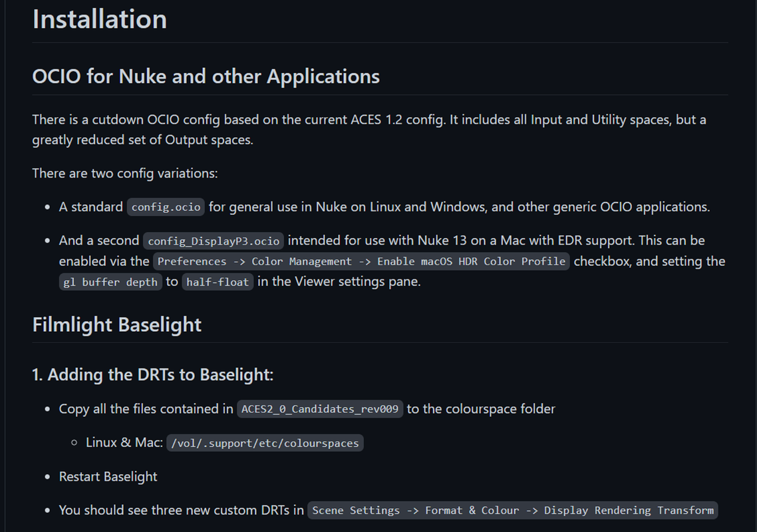Viewport: 757px width, 532px height.
Task: Click the Filmlight Baselight heading
Action: point(117,325)
